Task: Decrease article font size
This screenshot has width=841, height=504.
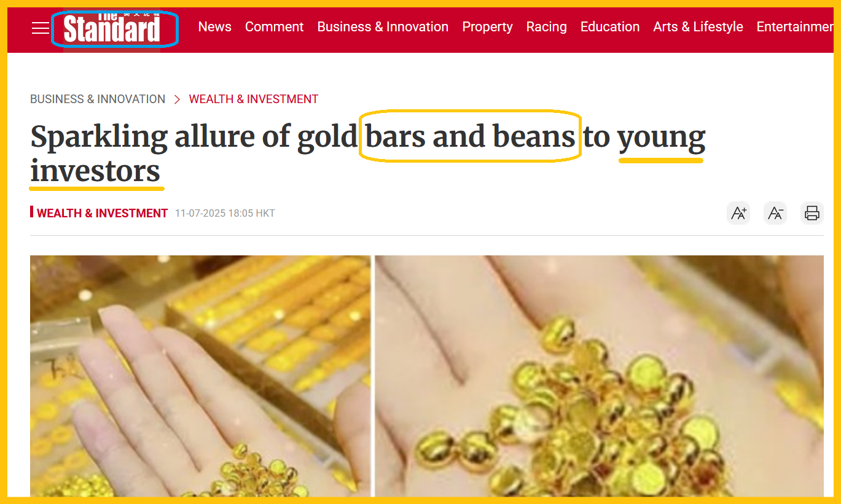Action: coord(775,213)
